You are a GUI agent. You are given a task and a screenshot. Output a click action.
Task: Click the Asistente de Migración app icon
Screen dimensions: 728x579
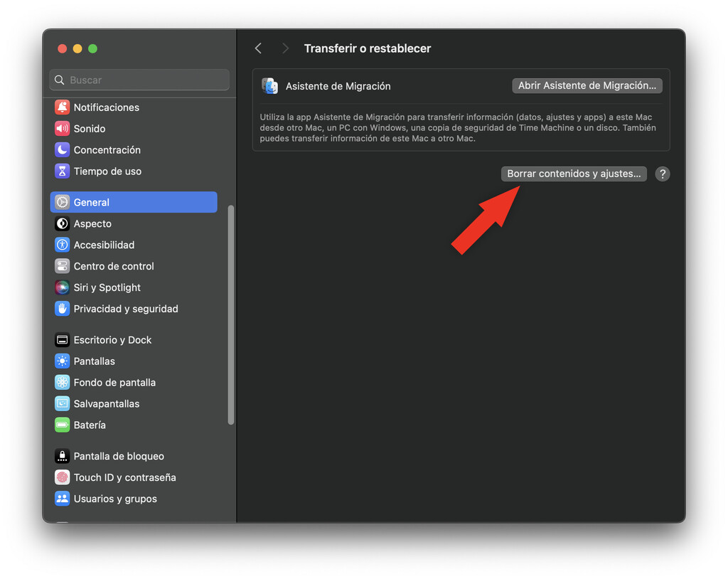click(x=269, y=85)
